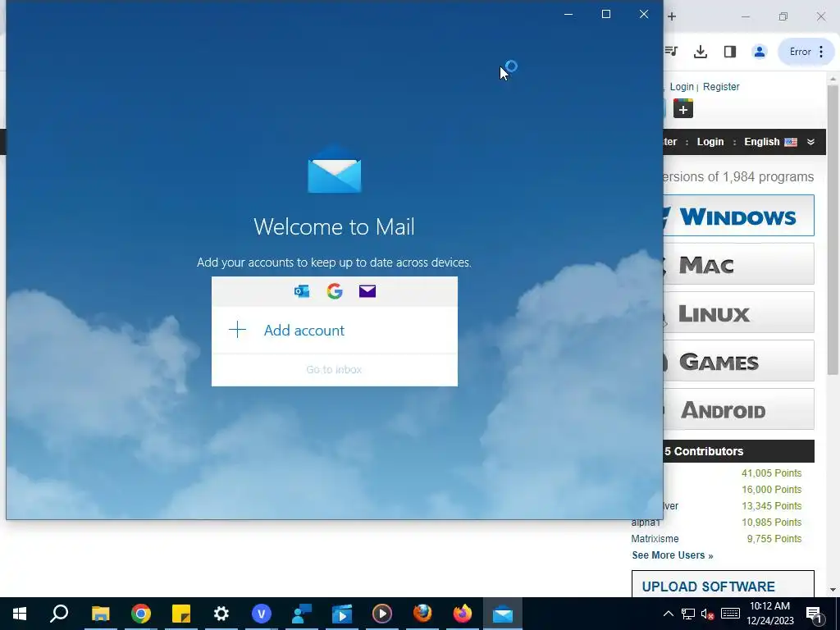The image size is (840, 630).
Task: Click See More Users link
Action: click(x=673, y=555)
